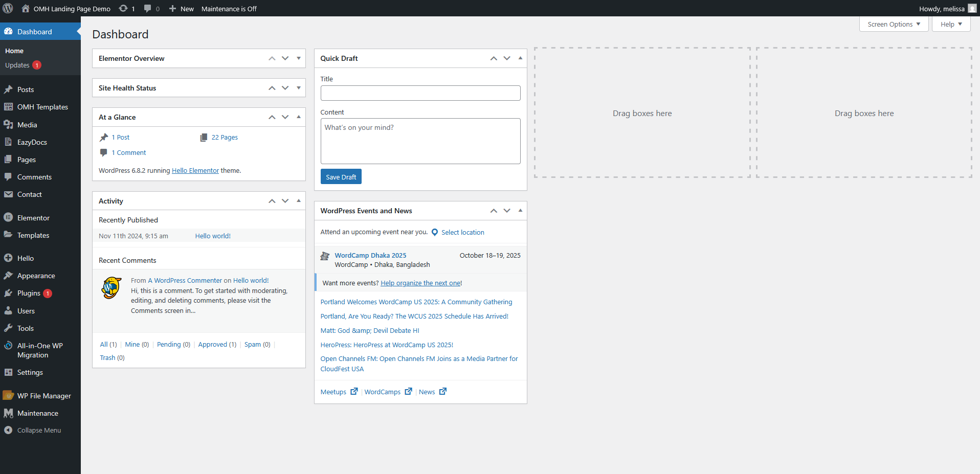
Task: Expand the Screen Options dropdown
Action: [x=894, y=24]
